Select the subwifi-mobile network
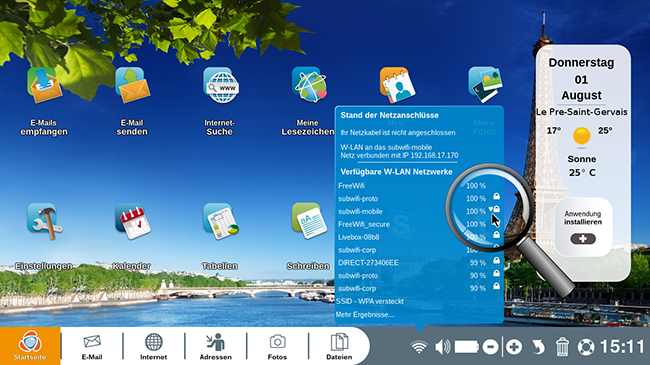This screenshot has height=365, width=650. [419, 212]
